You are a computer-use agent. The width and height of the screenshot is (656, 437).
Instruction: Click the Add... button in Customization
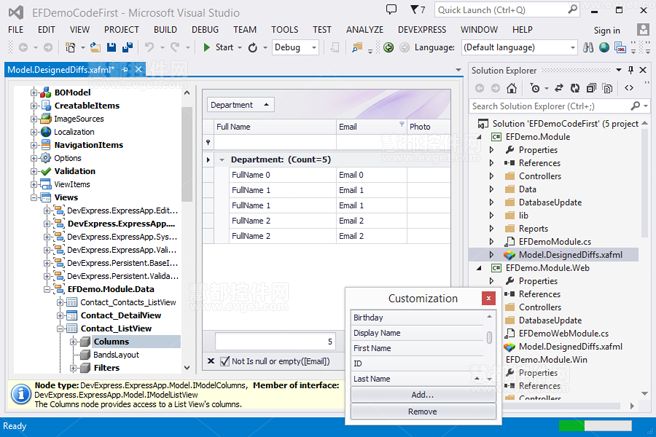[x=423, y=395]
